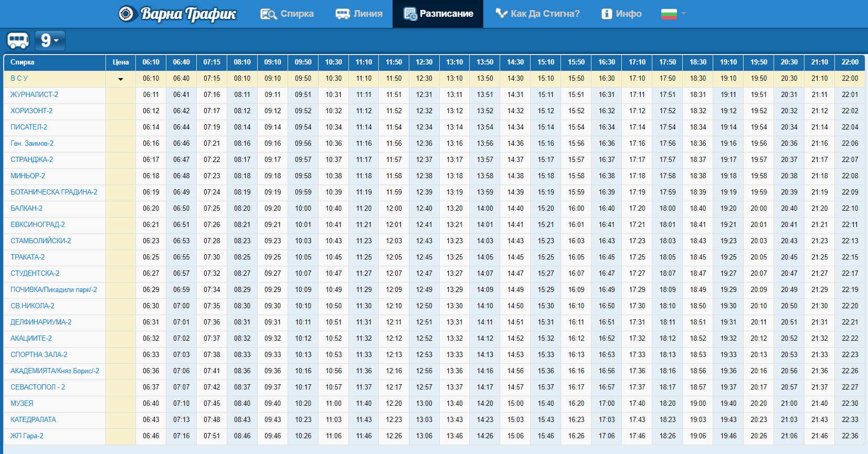Image resolution: width=868 pixels, height=454 pixels.
Task: Open the ЖУРНАЛИСТ-2 stop link
Action: pyautogui.click(x=34, y=94)
